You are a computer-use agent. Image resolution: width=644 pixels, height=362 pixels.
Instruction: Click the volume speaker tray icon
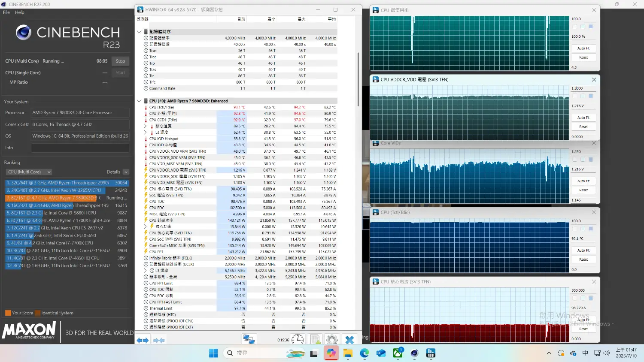pos(607,353)
